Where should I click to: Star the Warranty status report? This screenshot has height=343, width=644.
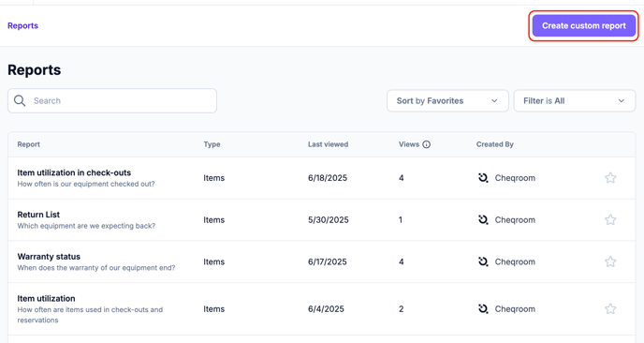[610, 261]
